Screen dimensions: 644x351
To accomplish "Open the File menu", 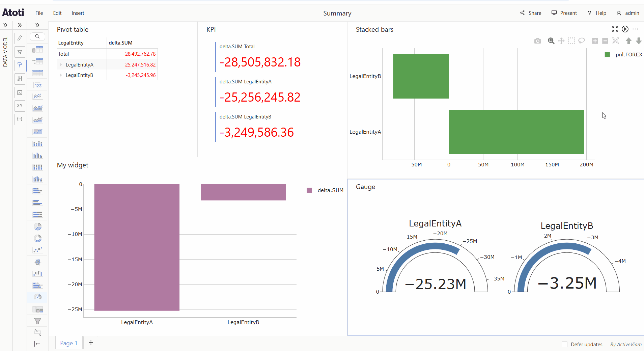I will tap(39, 13).
